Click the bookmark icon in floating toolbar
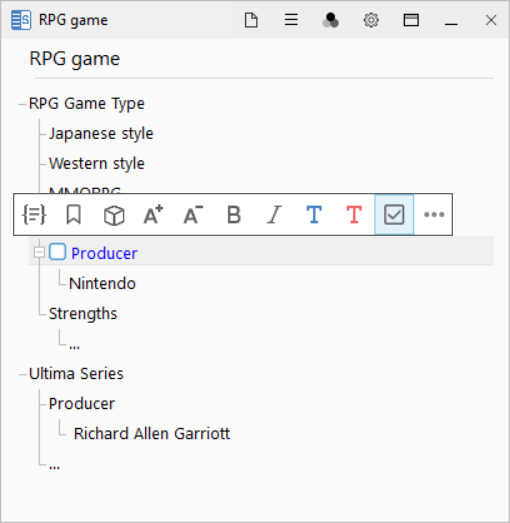 (74, 214)
